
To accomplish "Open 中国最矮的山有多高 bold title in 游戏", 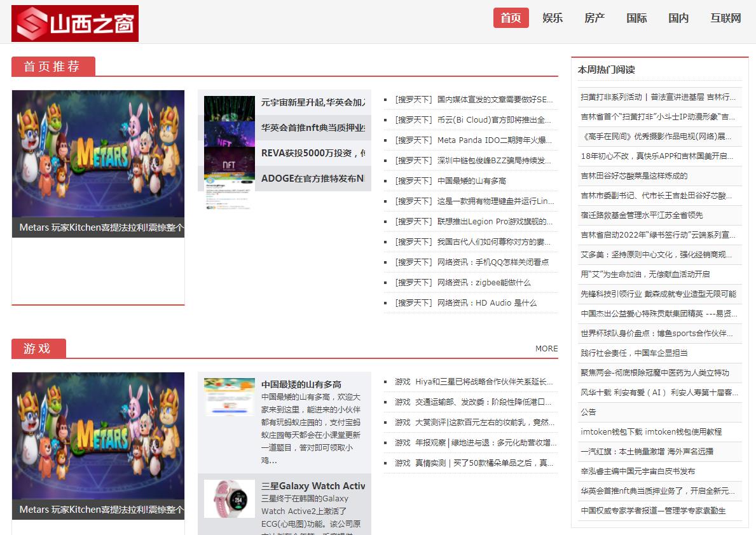I will [301, 384].
